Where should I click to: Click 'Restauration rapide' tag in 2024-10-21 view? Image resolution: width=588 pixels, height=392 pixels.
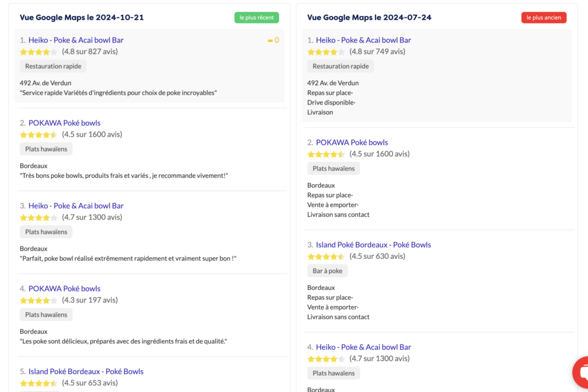[53, 67]
